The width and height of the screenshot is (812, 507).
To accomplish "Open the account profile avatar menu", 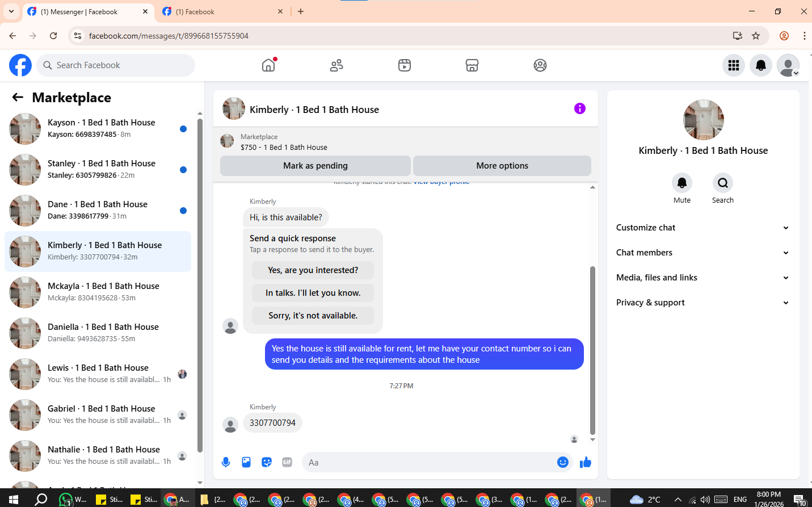I will tap(788, 65).
